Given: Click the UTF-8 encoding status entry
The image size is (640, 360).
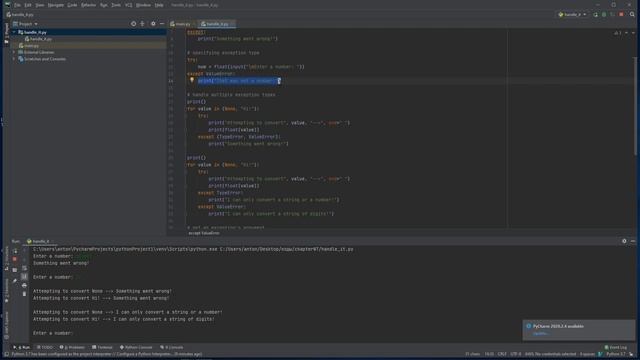Looking at the screenshot, I should coord(516,354).
